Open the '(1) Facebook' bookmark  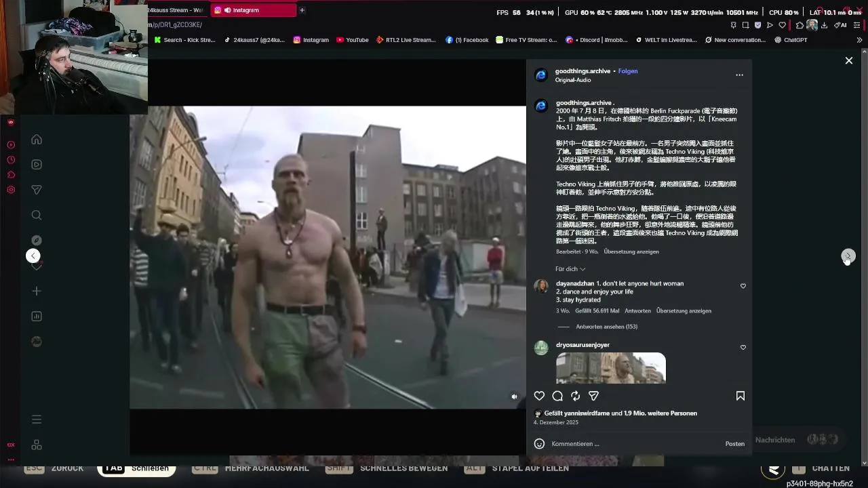467,40
